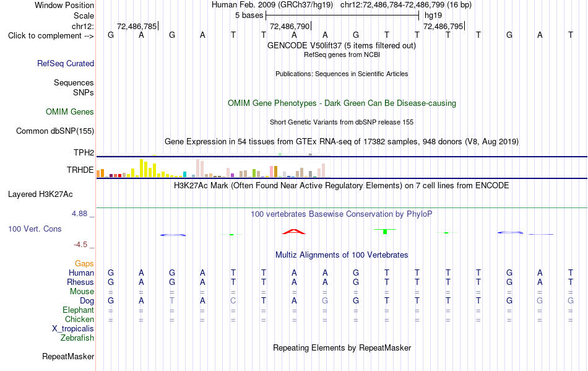Click the 72,486,785 ruler coordinate
This screenshot has height=371, width=588.
137,26
